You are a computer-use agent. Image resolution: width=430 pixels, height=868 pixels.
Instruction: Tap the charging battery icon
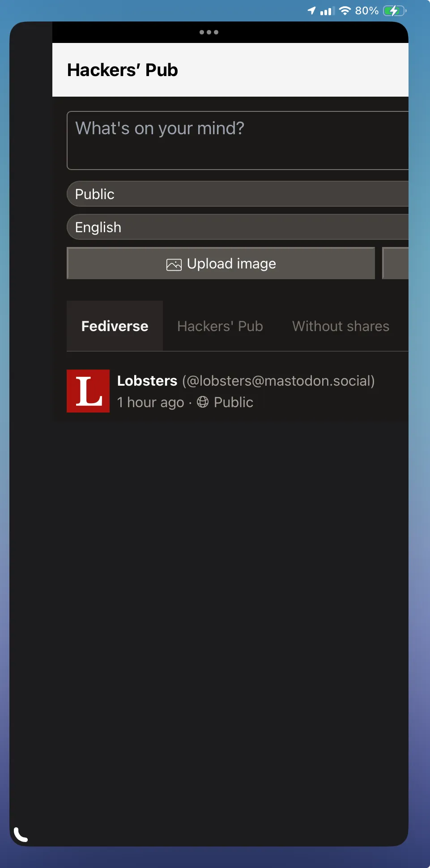pyautogui.click(x=395, y=10)
